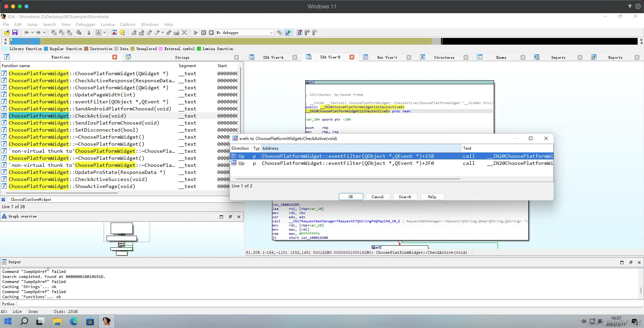Click the boxed letter A toolbar icon

(x=99, y=33)
